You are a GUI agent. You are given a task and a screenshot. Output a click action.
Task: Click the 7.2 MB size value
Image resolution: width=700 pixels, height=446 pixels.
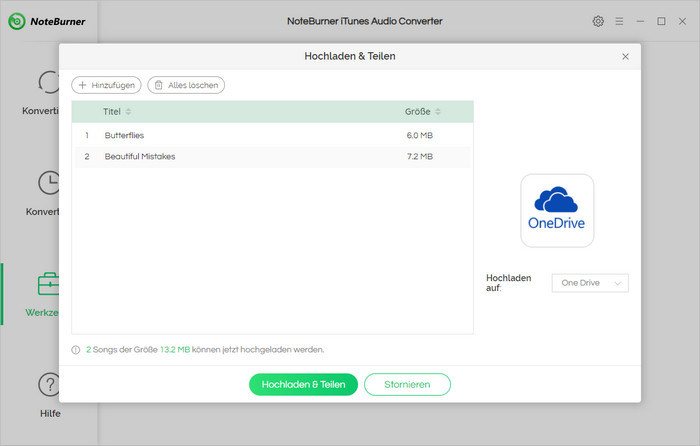click(420, 157)
